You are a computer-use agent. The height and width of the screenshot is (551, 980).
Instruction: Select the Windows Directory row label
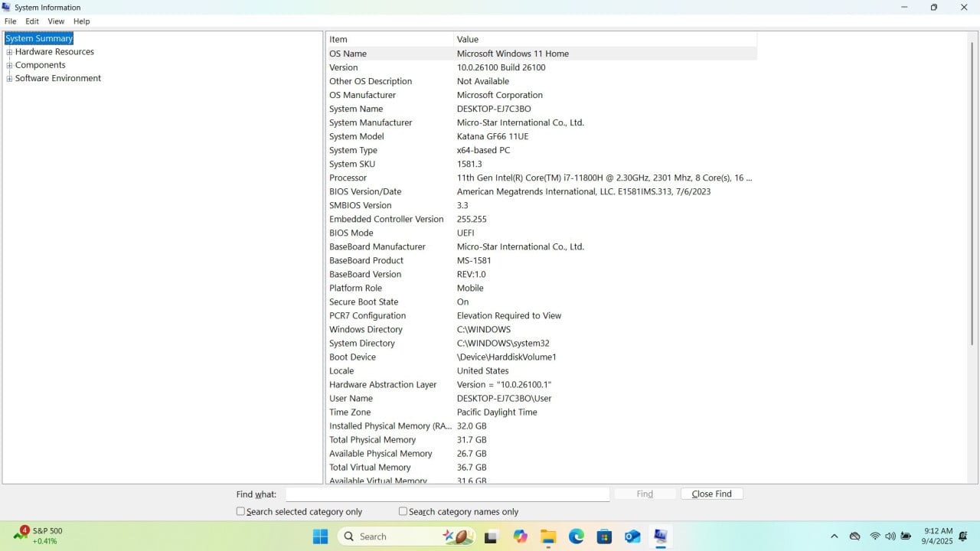pos(366,329)
